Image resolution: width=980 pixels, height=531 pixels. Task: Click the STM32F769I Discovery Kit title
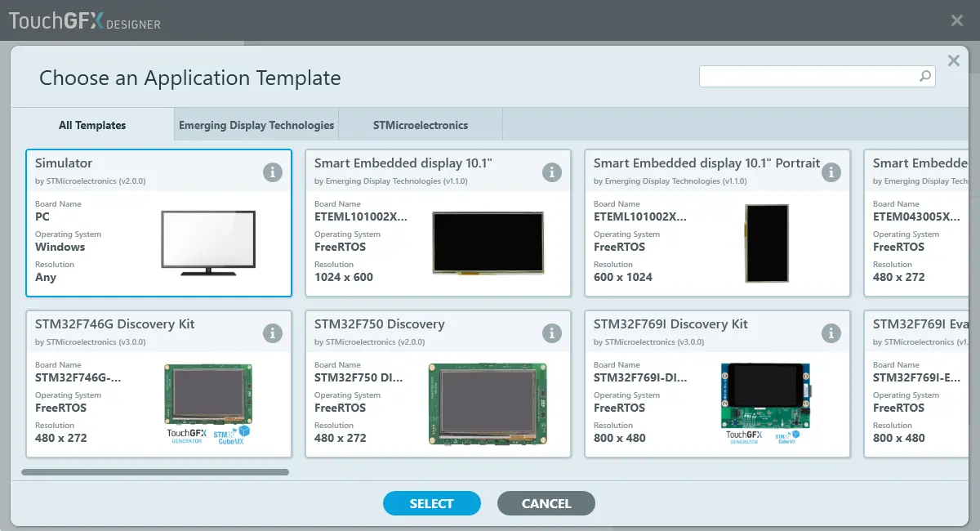pyautogui.click(x=670, y=324)
